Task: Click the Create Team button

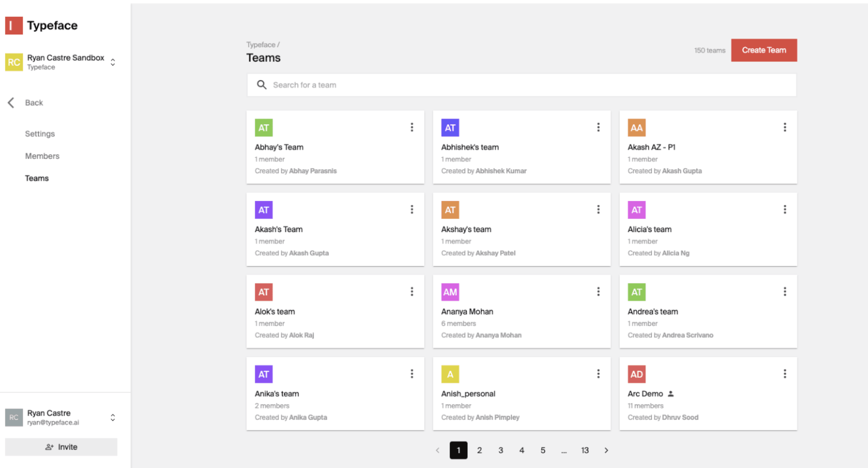Action: click(764, 50)
